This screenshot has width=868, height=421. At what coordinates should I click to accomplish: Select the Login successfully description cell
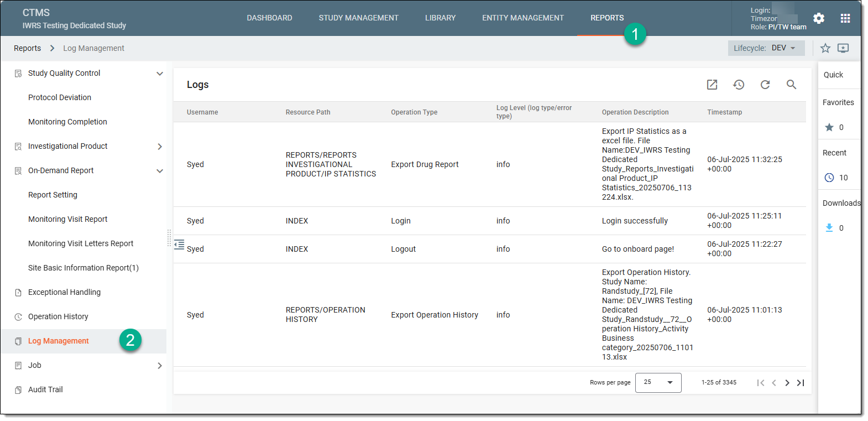(x=635, y=221)
